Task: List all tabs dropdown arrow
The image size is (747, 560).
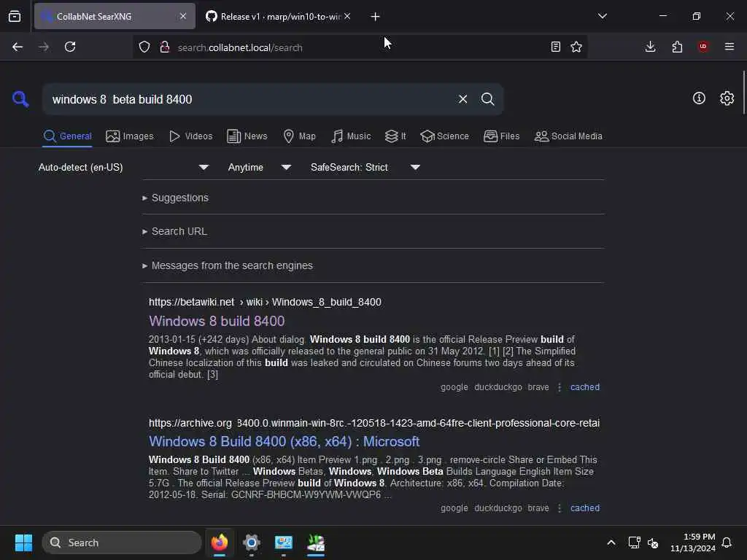Action: point(602,16)
